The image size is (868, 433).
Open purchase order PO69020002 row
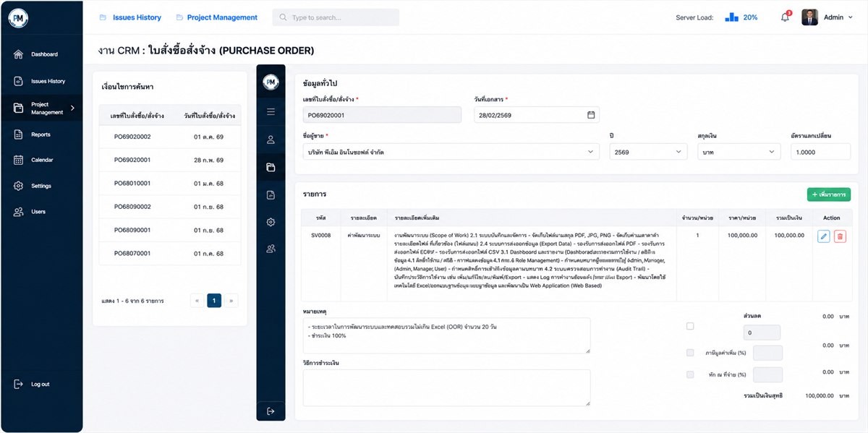click(171, 137)
